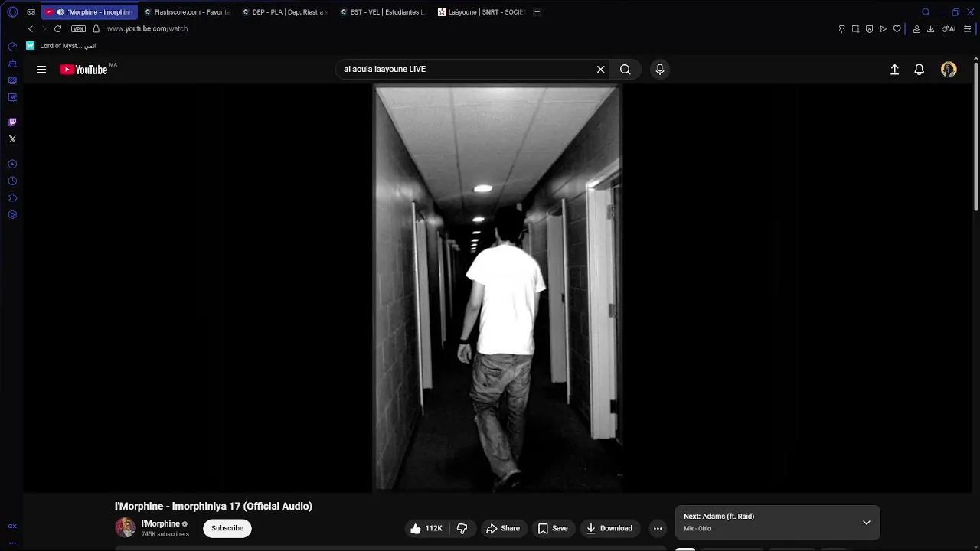This screenshot has width=980, height=551.
Task: Like the video with 112K likes
Action: click(426, 528)
